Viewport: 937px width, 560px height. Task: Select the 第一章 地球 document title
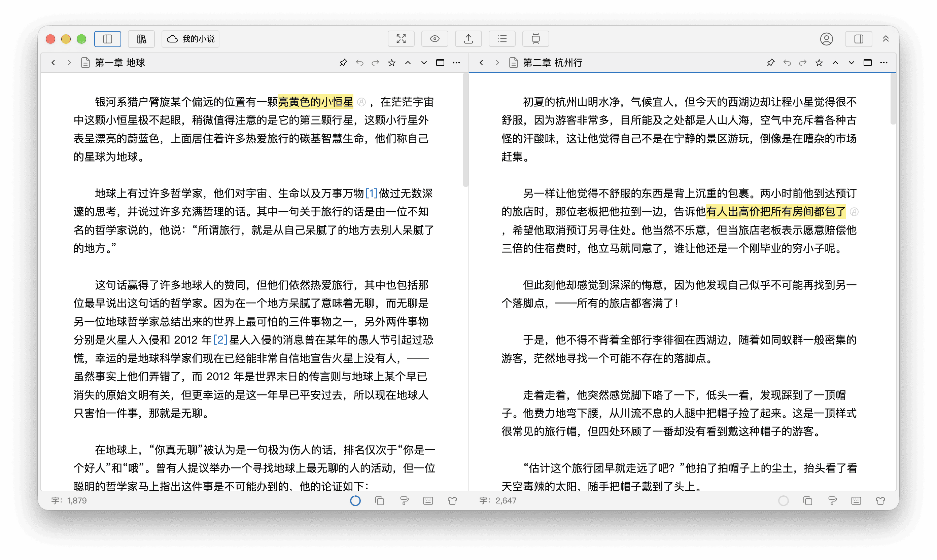point(119,63)
